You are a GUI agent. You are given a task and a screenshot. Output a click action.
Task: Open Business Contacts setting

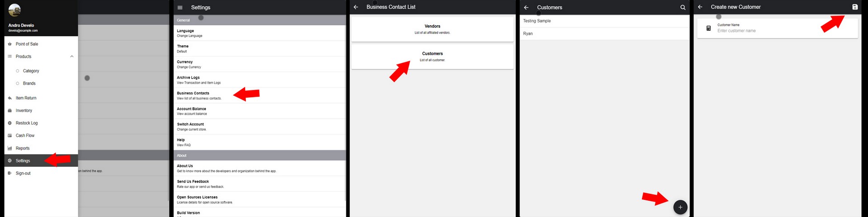(x=259, y=95)
